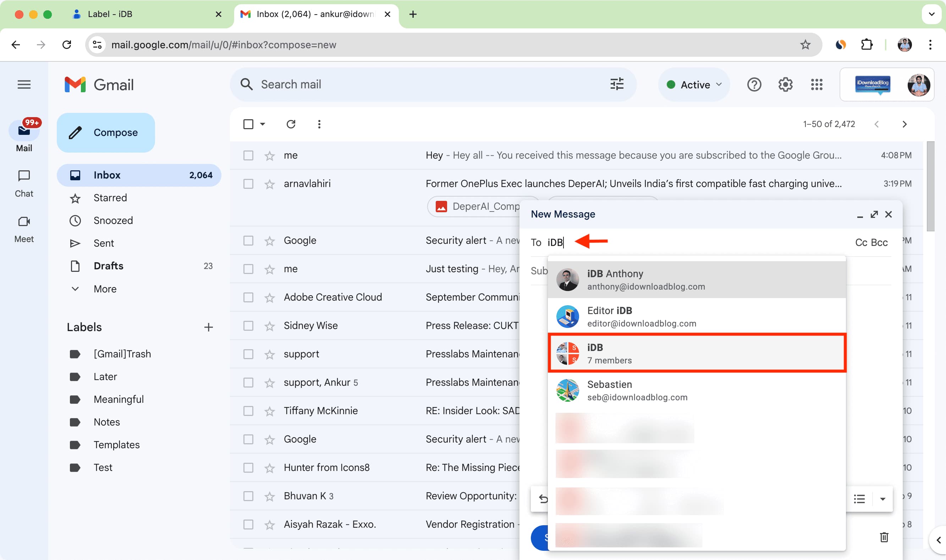Reload the browser page
This screenshot has width=946, height=560.
pos(67,45)
